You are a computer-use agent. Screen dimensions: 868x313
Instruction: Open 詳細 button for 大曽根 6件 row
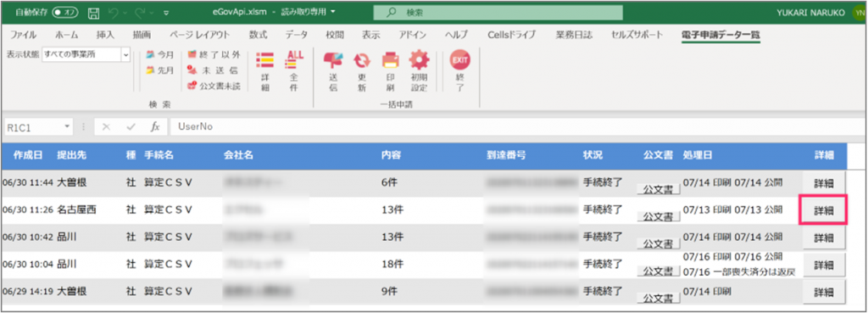pos(824,183)
